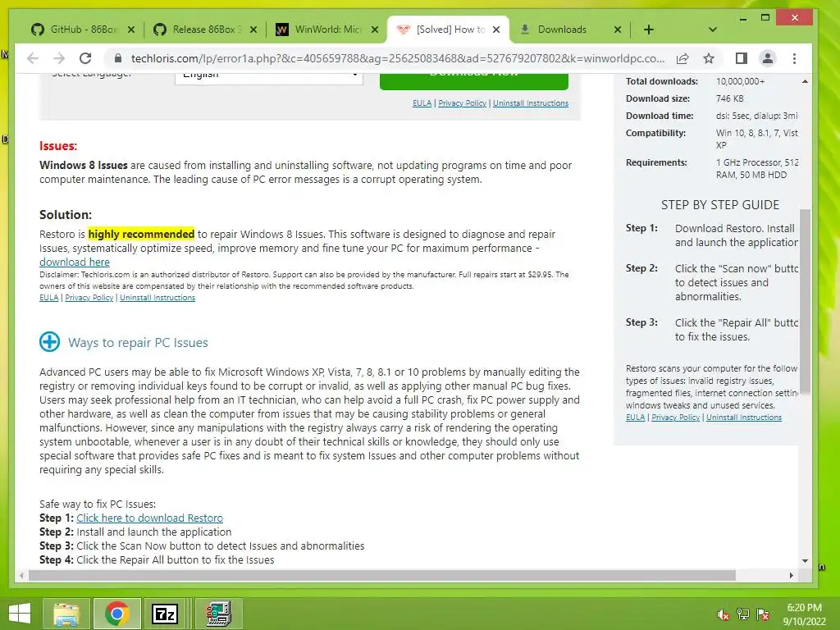Click the muted volume tray icon

[x=722, y=614]
